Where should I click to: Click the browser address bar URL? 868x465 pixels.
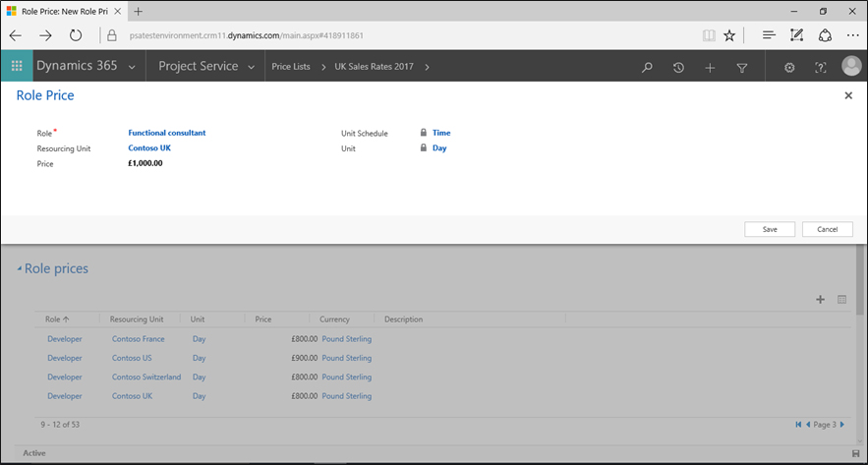click(x=247, y=35)
